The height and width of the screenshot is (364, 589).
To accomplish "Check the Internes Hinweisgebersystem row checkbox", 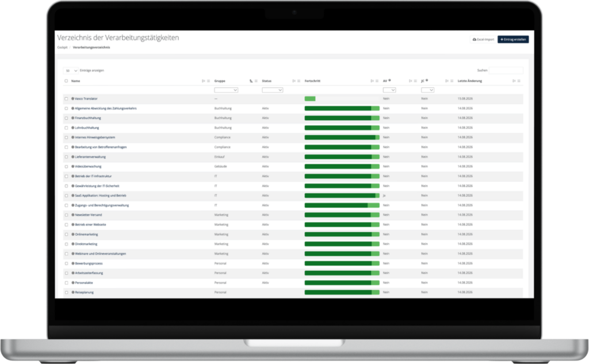I will 66,137.
